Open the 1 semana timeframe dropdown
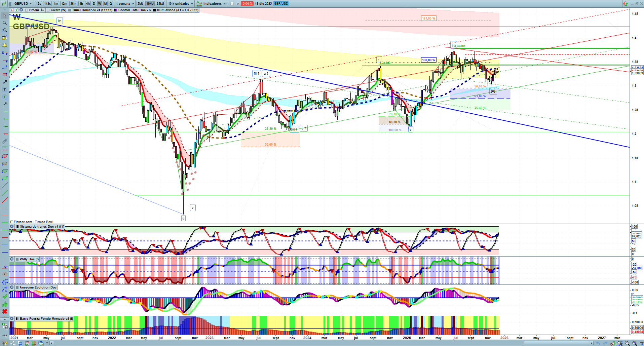Screen dimensions: 644x346 125,4
